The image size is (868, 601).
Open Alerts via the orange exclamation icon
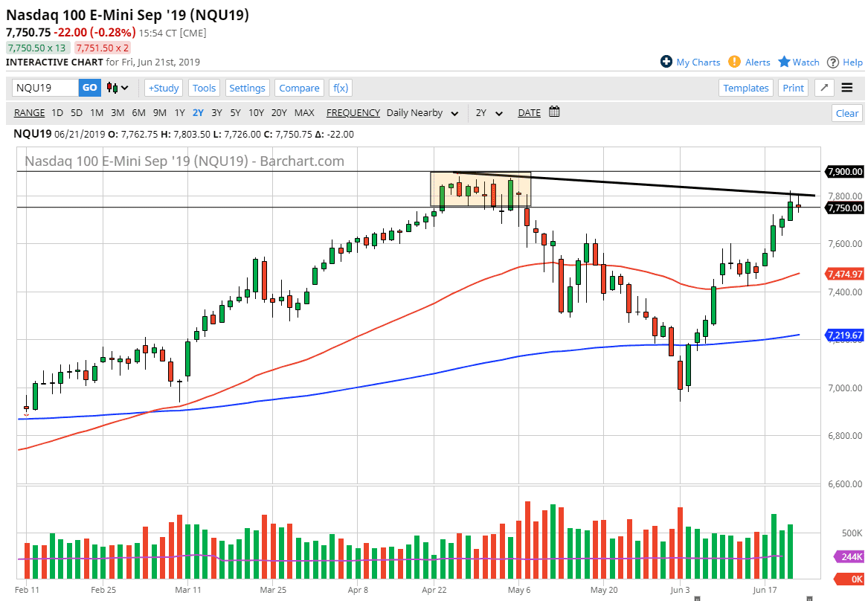click(735, 62)
